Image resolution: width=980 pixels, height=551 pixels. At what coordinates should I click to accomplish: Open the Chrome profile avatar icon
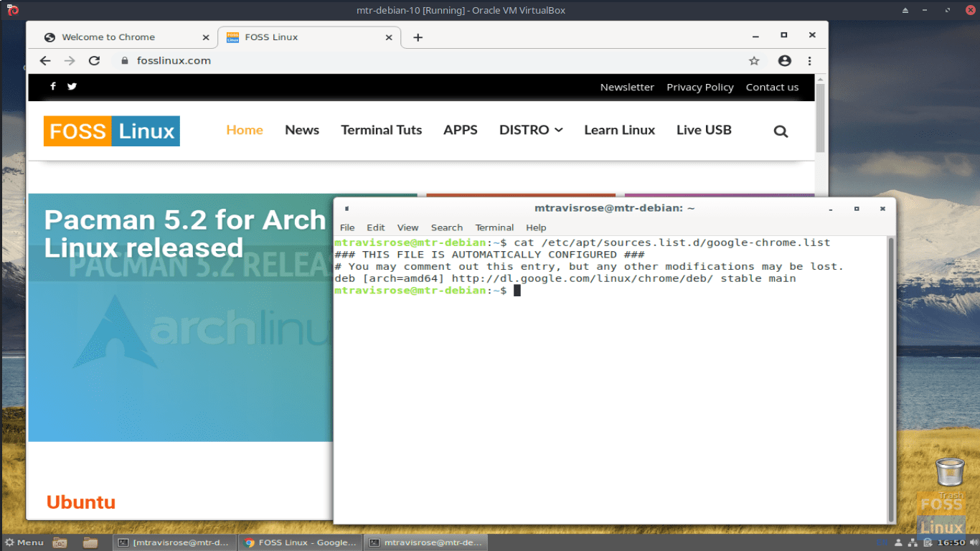(x=785, y=61)
